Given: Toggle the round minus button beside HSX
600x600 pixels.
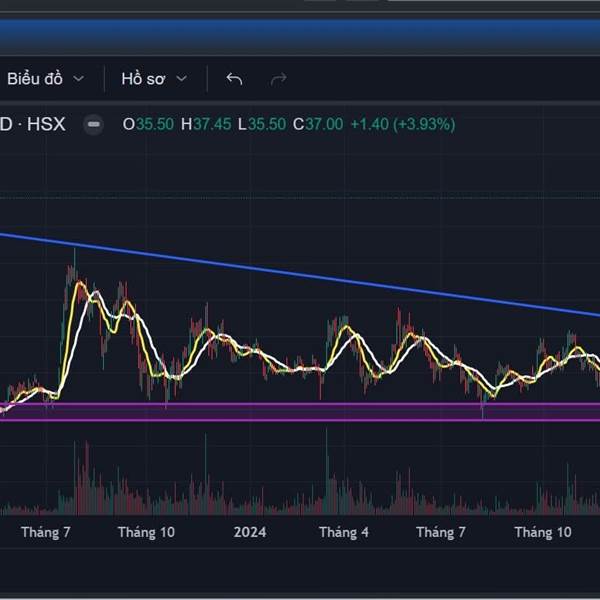Looking at the screenshot, I should (94, 124).
